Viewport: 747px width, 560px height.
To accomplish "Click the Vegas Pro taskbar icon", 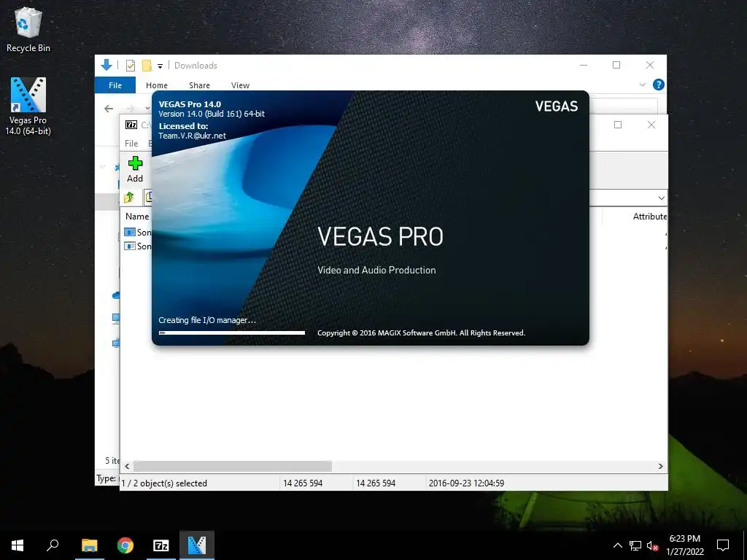I will click(x=197, y=545).
